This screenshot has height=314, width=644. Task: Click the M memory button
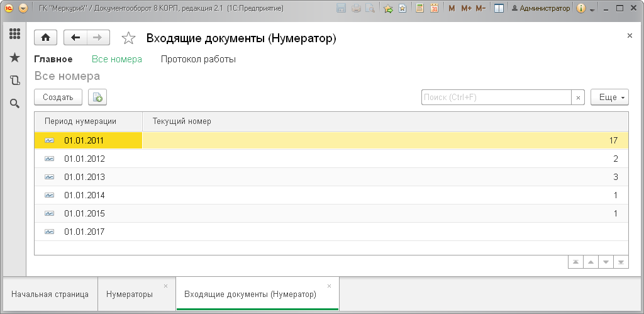[x=452, y=8]
